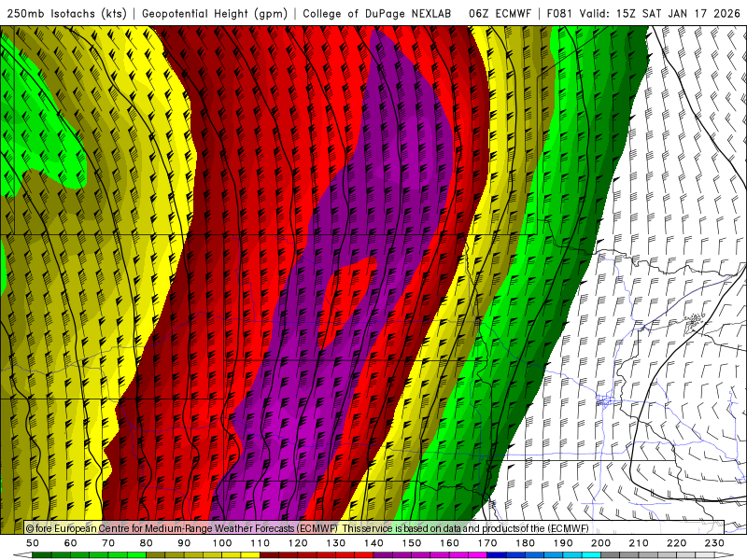
Task: Click the legend value 180
Action: tap(525, 543)
